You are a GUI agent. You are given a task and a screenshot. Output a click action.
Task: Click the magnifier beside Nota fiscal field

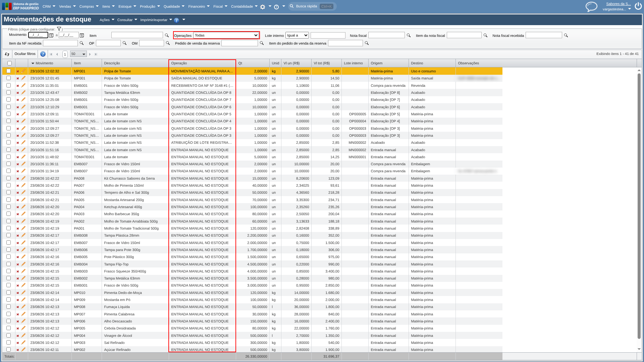[409, 35]
